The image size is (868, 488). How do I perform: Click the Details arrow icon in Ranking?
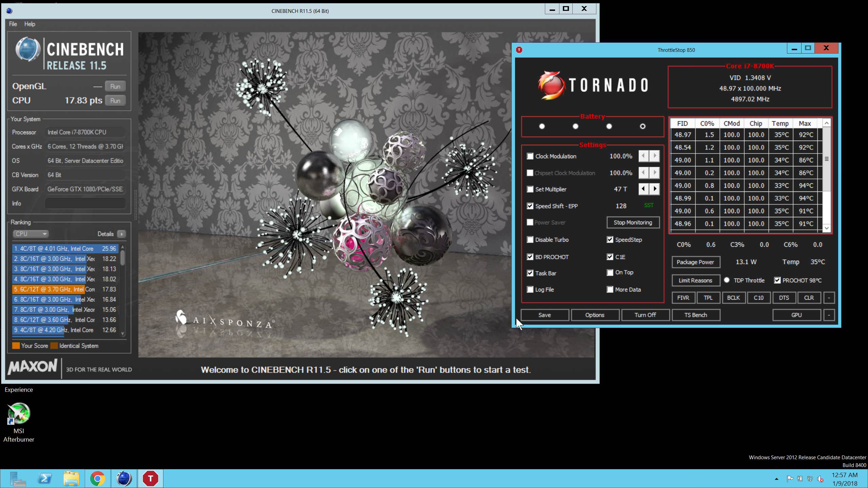(x=121, y=234)
